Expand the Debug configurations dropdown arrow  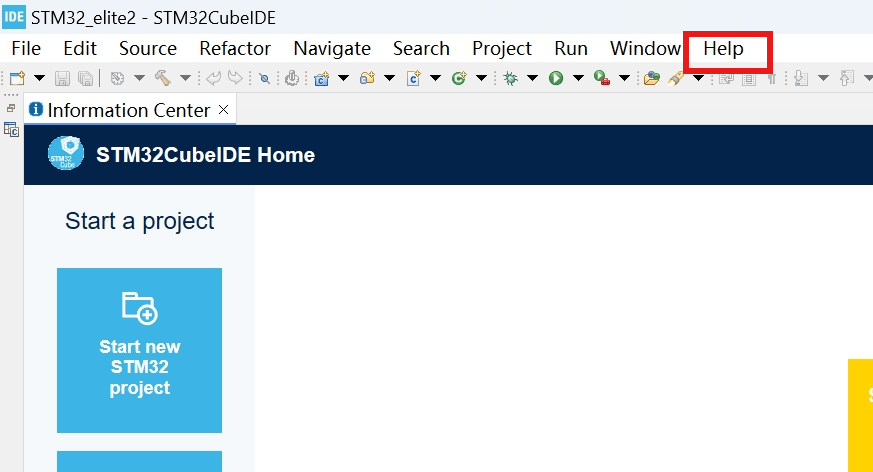(532, 77)
